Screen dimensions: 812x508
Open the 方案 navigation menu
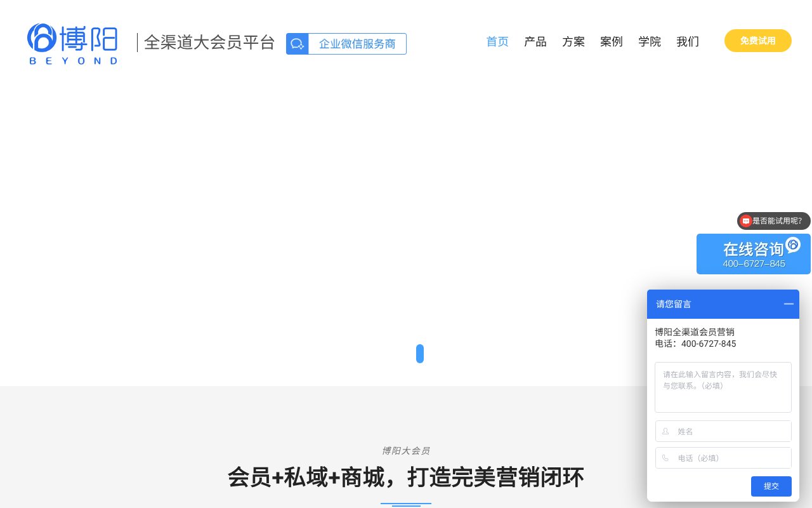click(x=573, y=41)
